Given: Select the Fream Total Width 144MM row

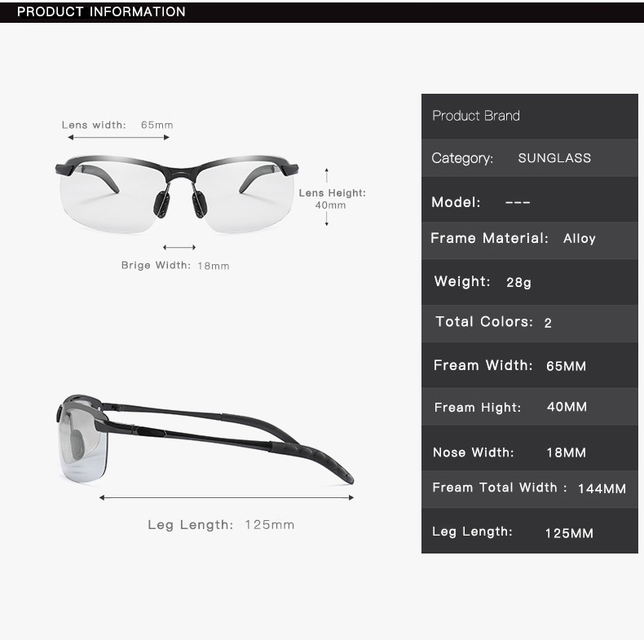Looking at the screenshot, I should [x=529, y=489].
